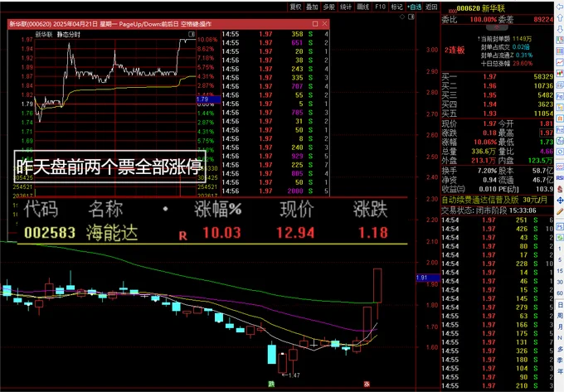The width and height of the screenshot is (564, 392).
Task: Select the pencil drawing tool icon
Action: (560, 211)
